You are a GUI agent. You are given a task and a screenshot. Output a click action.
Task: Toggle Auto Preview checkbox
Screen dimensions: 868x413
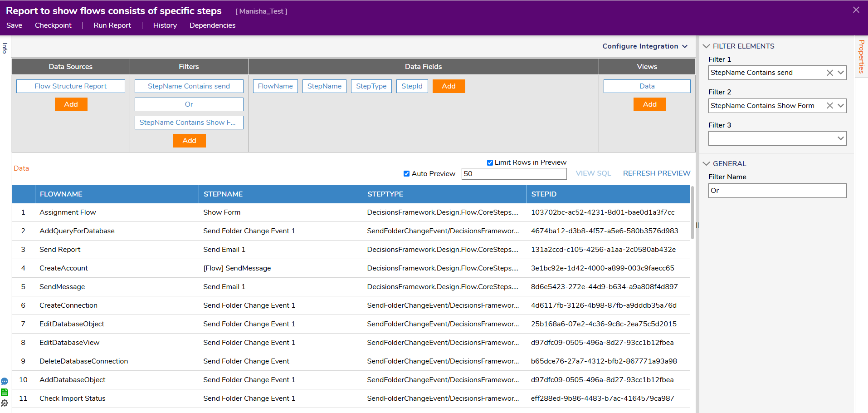click(x=406, y=174)
